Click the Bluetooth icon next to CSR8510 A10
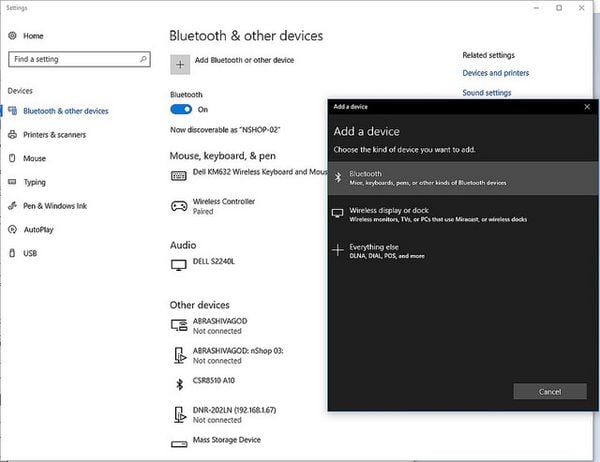This screenshot has height=462, width=600. pos(179,384)
